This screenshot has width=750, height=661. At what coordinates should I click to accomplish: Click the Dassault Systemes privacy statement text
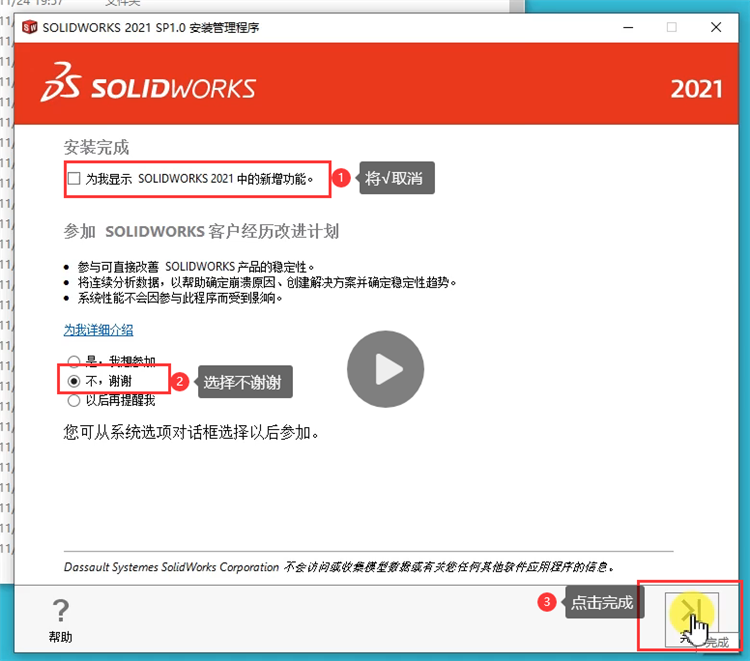click(339, 567)
